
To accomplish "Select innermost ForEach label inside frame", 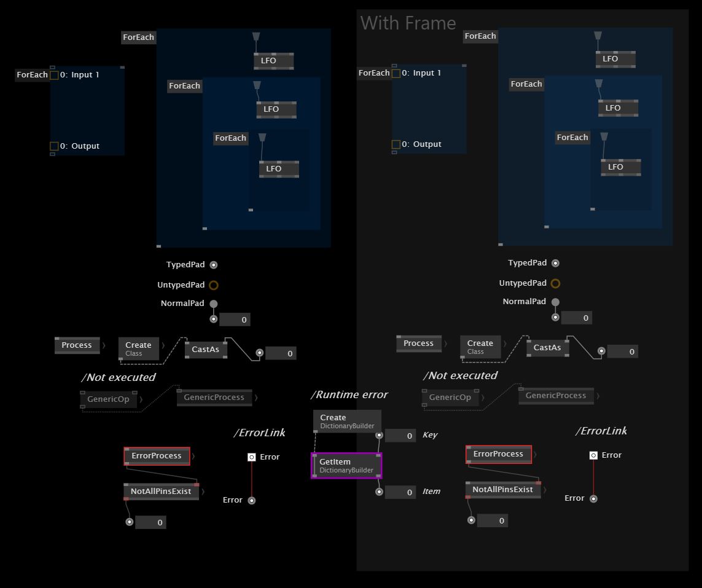I will tap(572, 138).
